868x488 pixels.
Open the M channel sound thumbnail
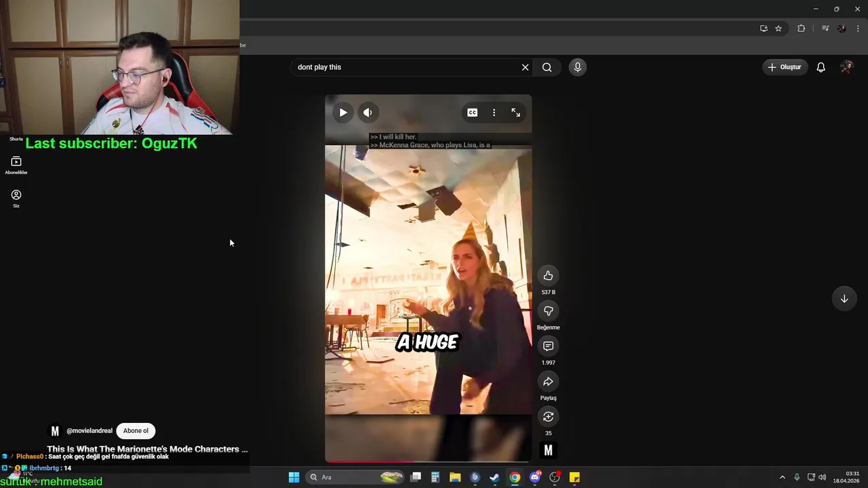tap(548, 450)
